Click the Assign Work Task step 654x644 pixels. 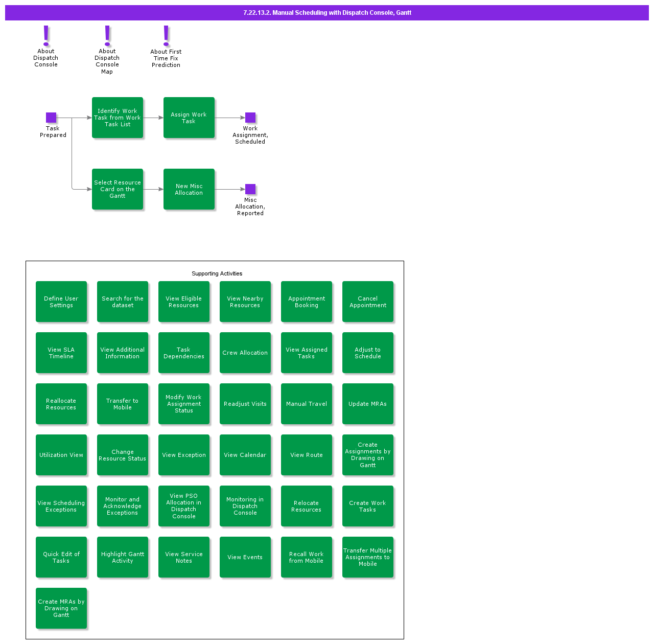189,118
